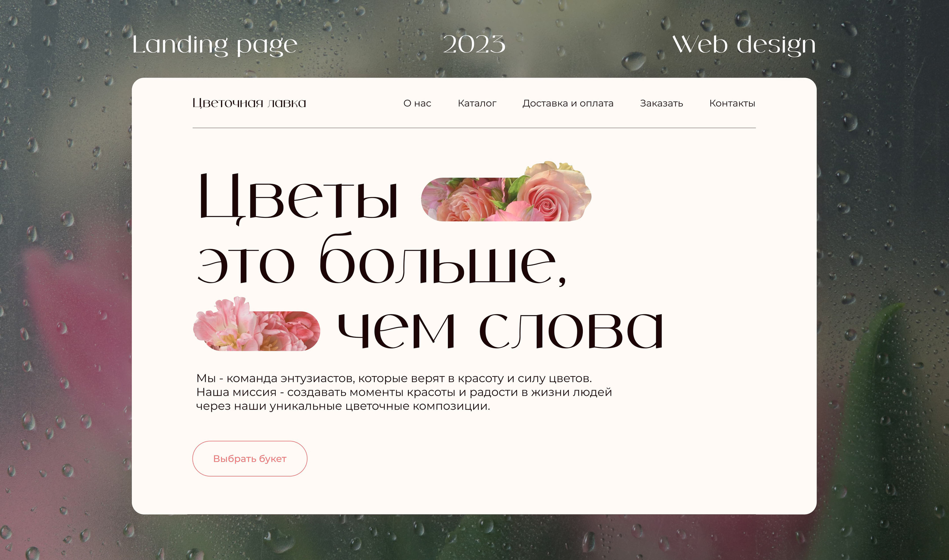Click the rose bouquet image beside Цветы

[x=506, y=192]
